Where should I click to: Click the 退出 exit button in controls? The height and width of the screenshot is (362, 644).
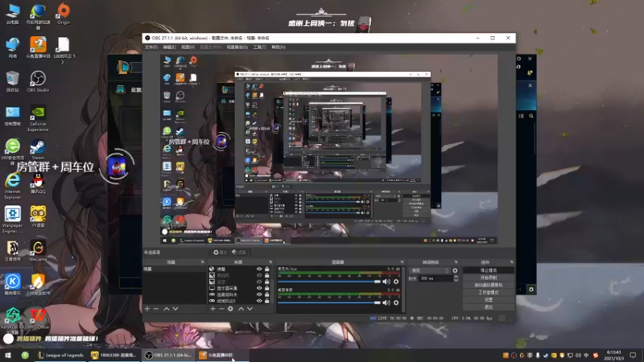(x=489, y=307)
